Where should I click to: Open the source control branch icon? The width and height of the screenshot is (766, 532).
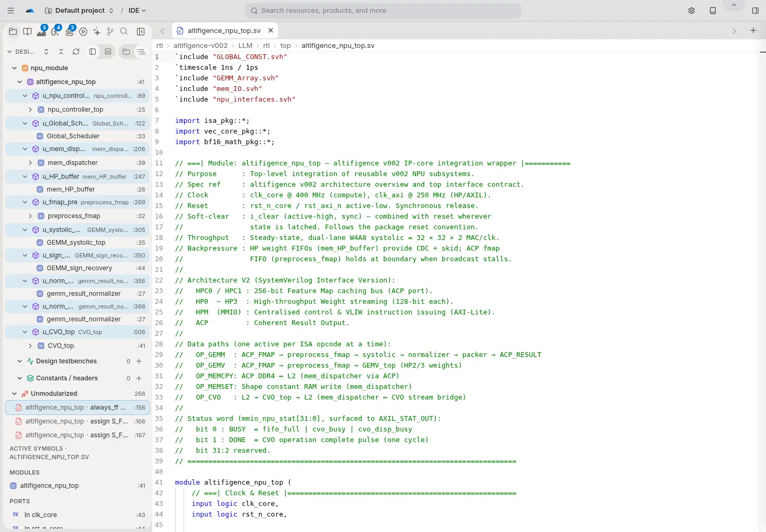pyautogui.click(x=110, y=31)
